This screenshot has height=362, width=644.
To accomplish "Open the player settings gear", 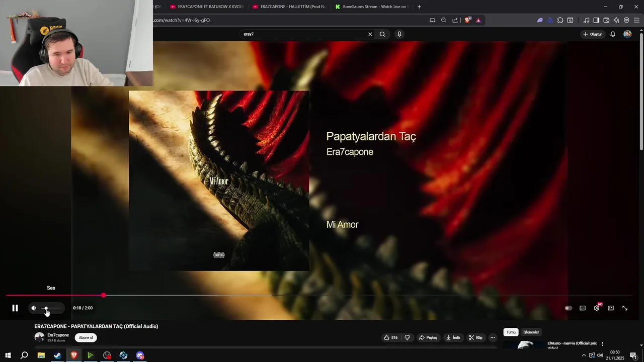I will click(597, 308).
